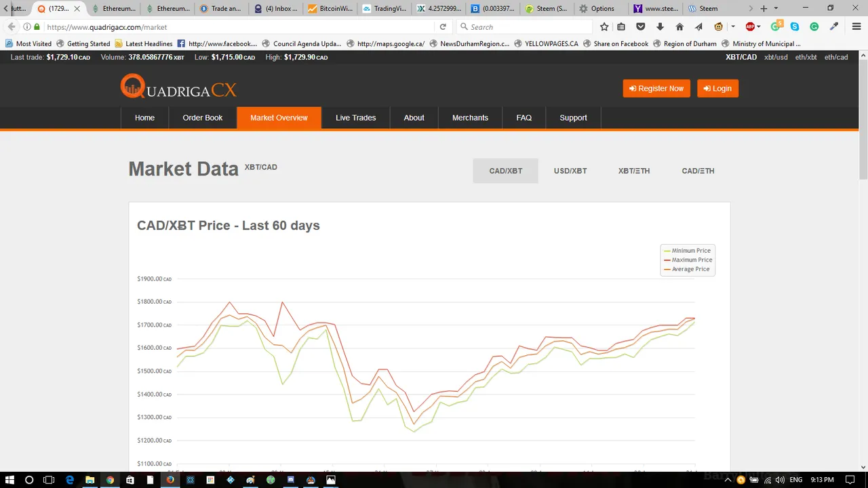Switch to Chrome in taskbar
868x488 pixels.
(x=110, y=480)
